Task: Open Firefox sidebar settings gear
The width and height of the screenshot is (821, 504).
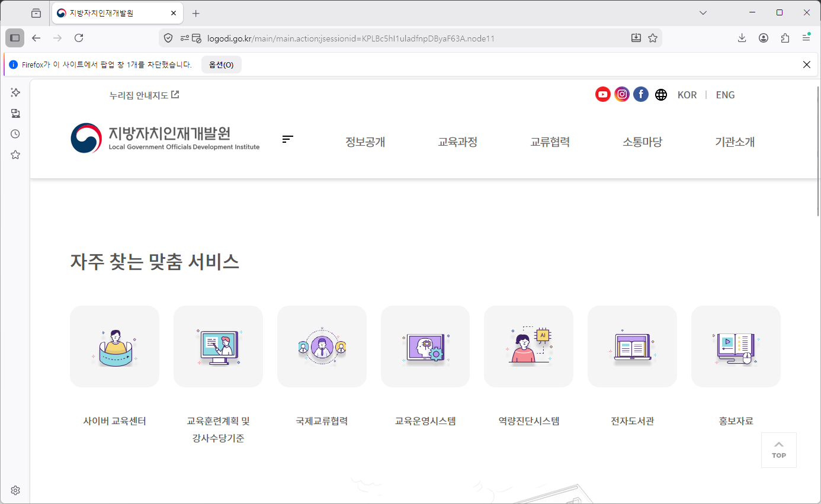Action: (15, 490)
